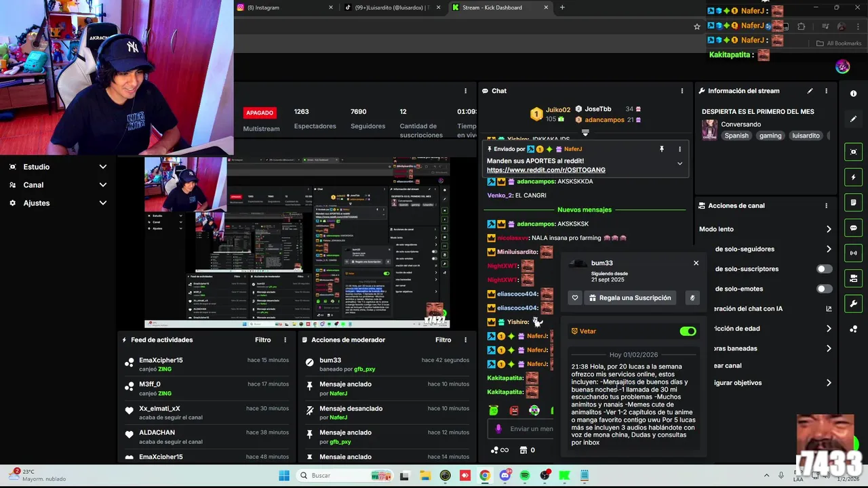Viewport: 868px width, 488px height.
Task: Toggle the lightning bolt widget in sidebar
Action: [853, 178]
